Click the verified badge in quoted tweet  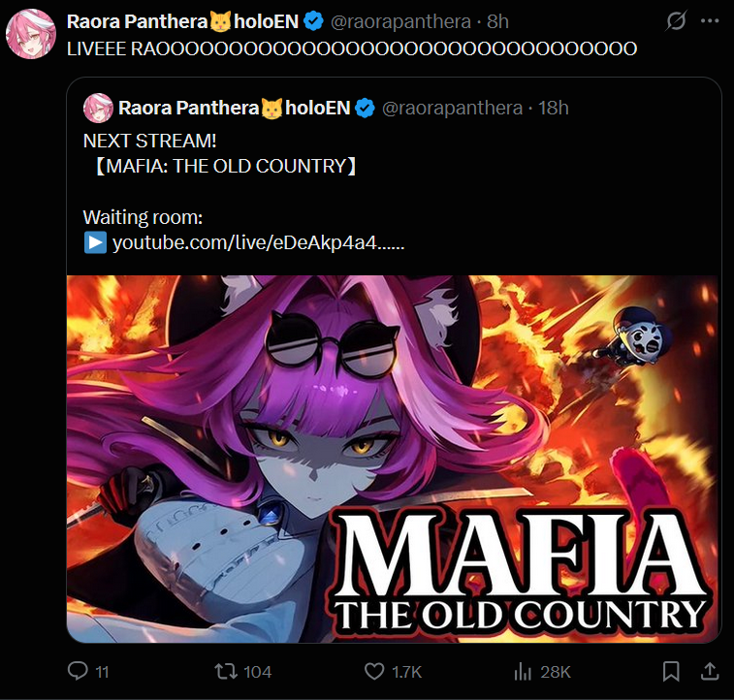pyautogui.click(x=364, y=108)
